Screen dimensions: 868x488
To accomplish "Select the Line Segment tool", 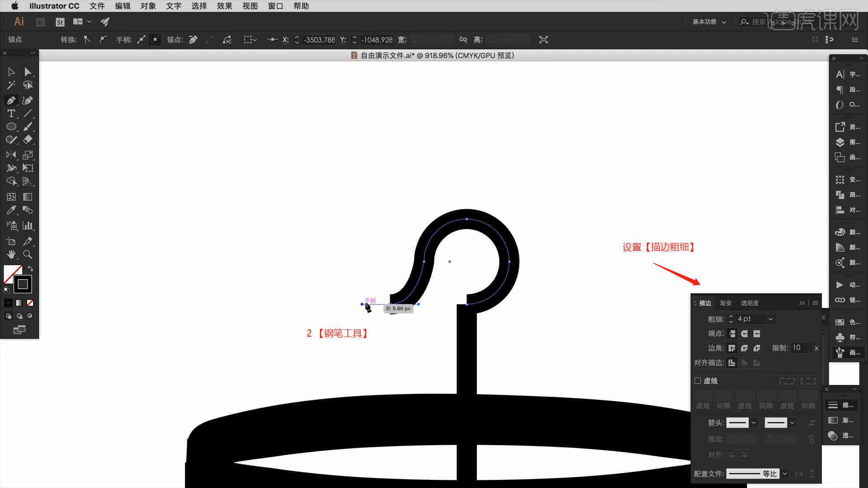I will (x=28, y=113).
